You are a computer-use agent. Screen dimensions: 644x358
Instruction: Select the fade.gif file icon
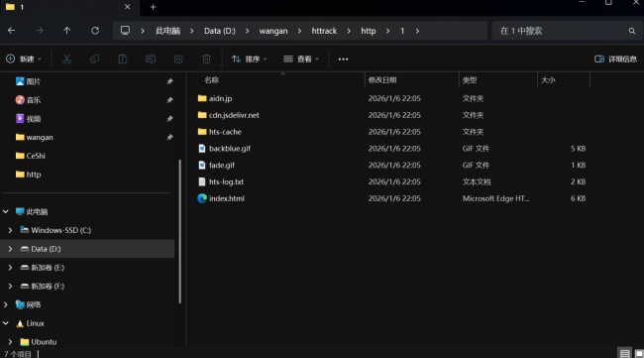(202, 166)
